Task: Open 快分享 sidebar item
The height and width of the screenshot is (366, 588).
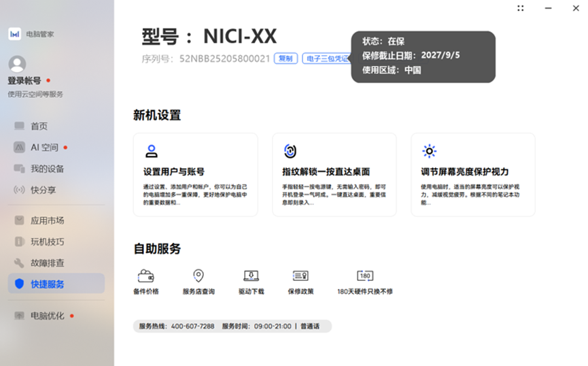Action: [x=43, y=190]
